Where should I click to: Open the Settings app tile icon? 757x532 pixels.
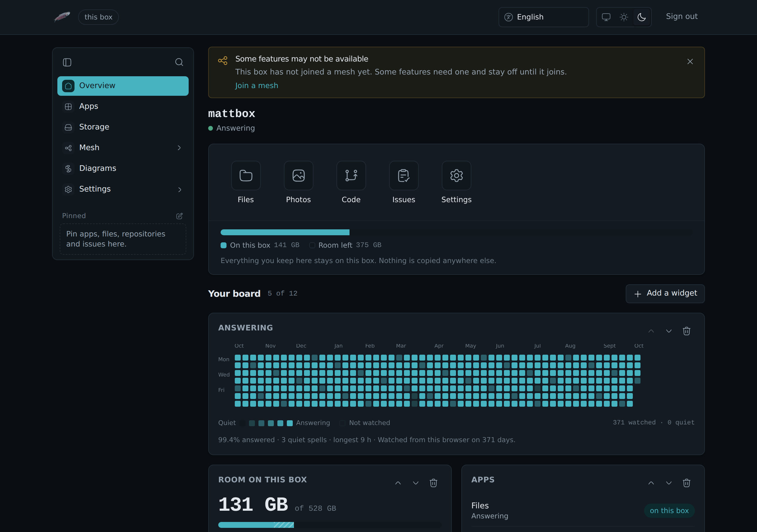[456, 175]
